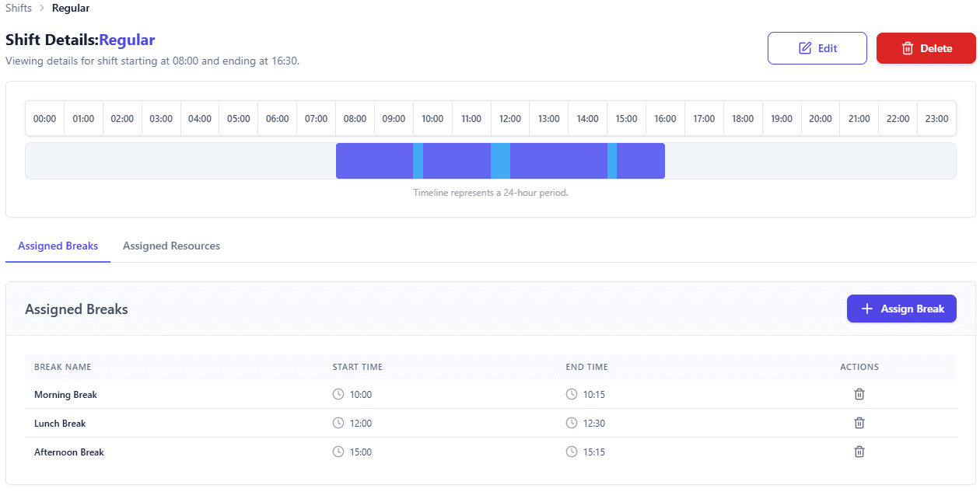
Task: Click trash icon for Afternoon Break
Action: [x=859, y=452]
